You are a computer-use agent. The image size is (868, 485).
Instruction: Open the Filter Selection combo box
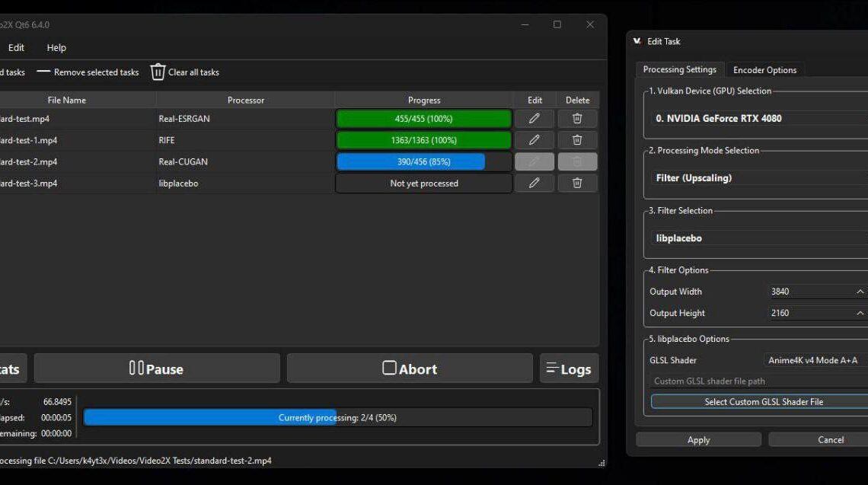[758, 238]
